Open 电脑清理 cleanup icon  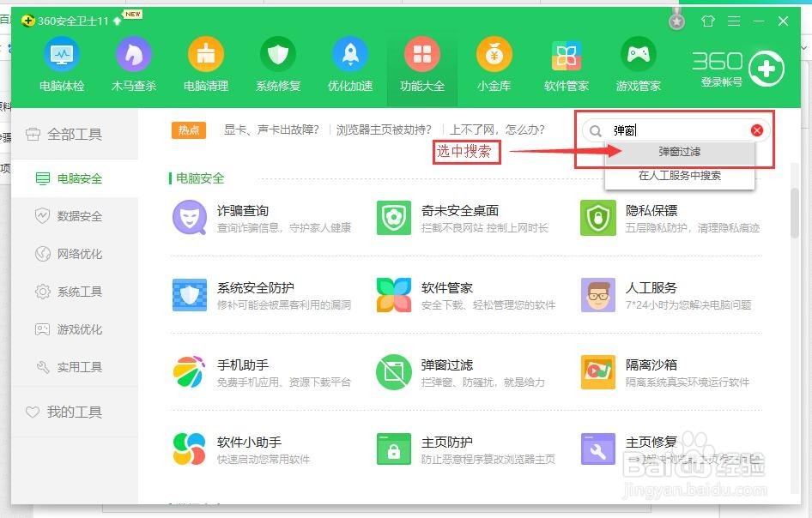click(x=206, y=54)
